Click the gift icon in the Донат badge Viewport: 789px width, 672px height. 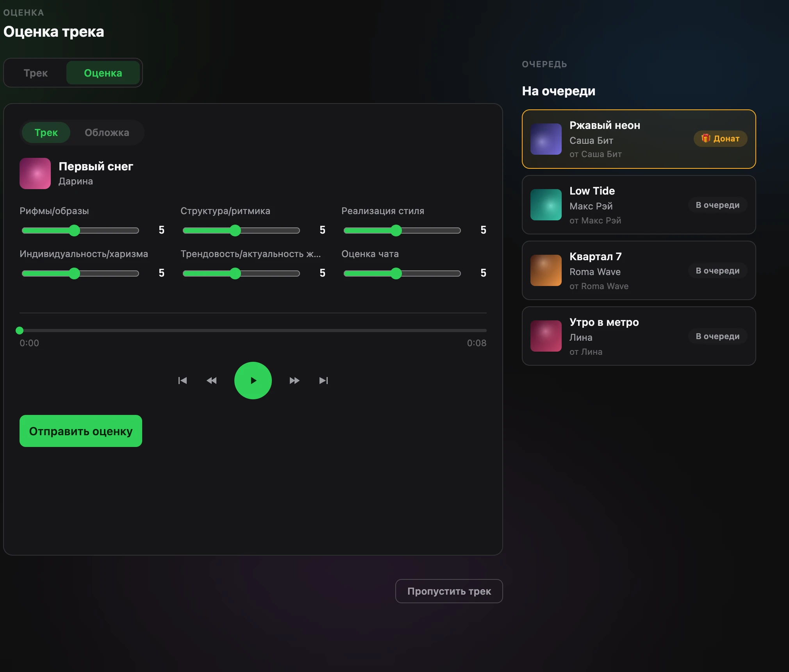pos(705,138)
